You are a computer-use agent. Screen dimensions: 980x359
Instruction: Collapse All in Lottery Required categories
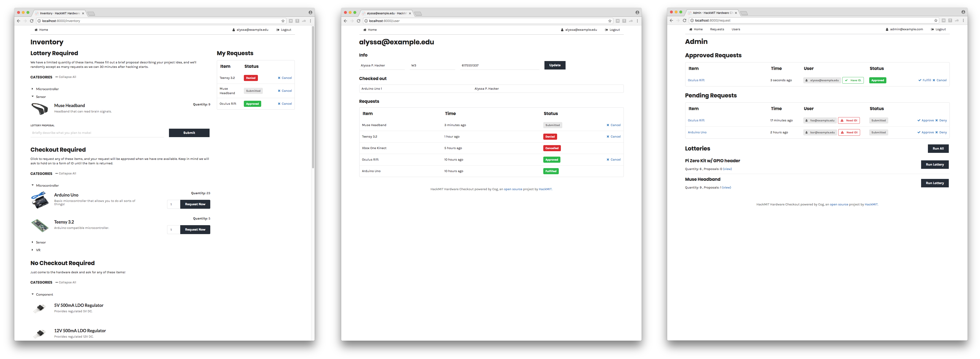(66, 77)
